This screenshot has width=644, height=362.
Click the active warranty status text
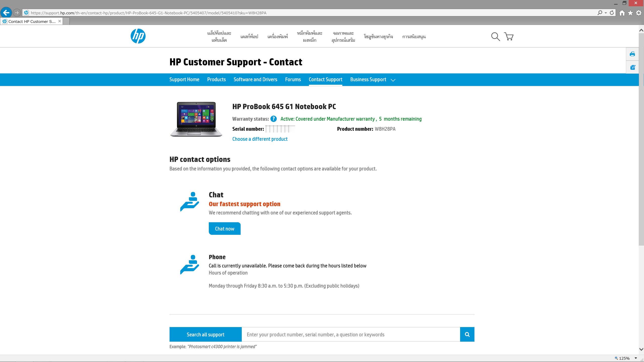351,119
